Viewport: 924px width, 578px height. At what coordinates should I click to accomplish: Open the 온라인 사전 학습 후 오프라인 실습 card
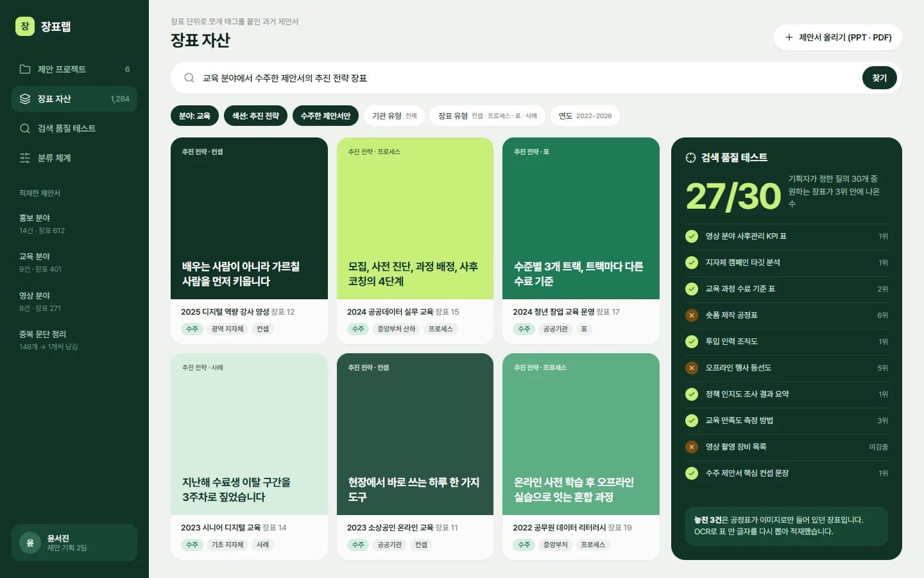[x=581, y=457]
